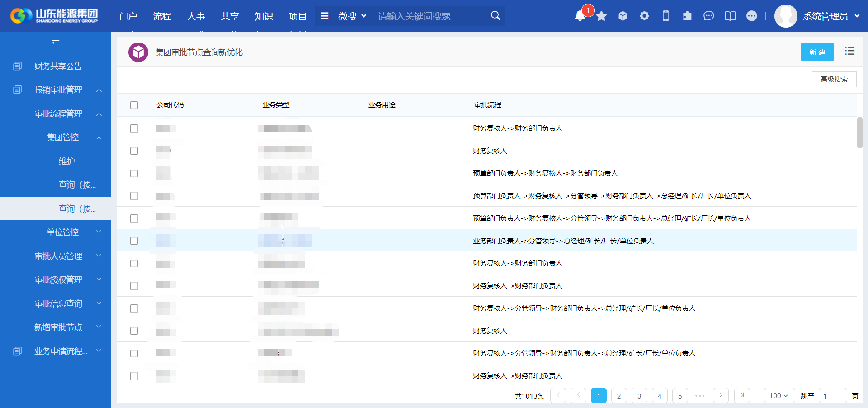Go to page 2 in pagination

(619, 396)
